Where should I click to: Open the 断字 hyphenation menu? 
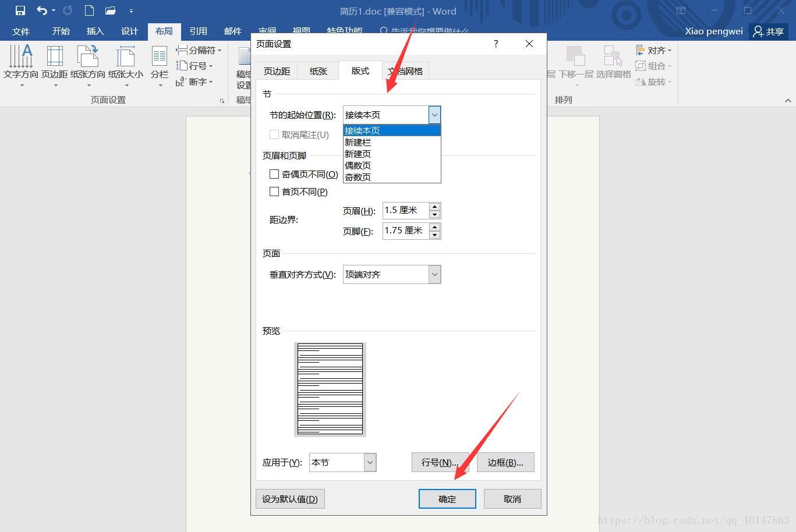[194, 81]
